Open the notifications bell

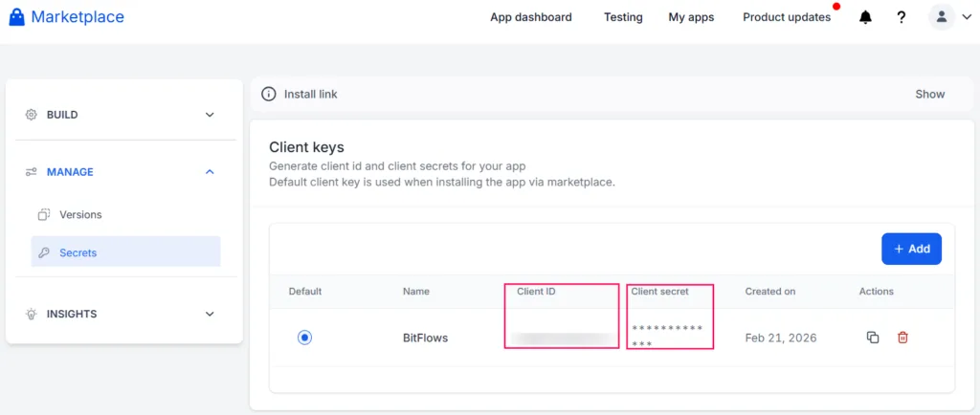tap(865, 17)
